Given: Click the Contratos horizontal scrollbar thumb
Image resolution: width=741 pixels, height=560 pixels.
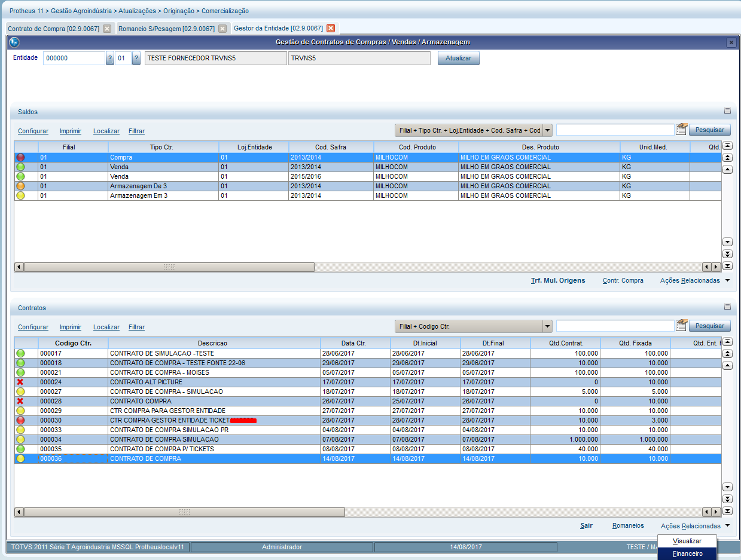Looking at the screenshot, I should pos(184,512).
